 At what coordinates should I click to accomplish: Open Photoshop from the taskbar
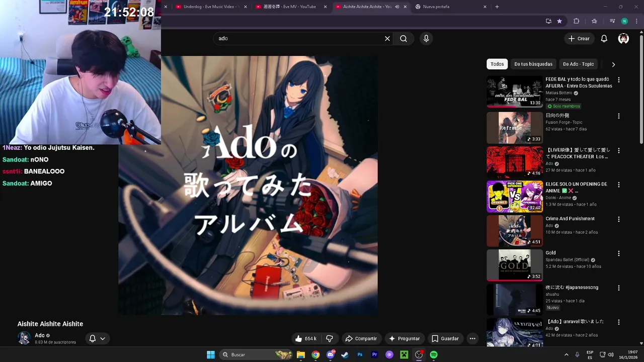pos(360,354)
